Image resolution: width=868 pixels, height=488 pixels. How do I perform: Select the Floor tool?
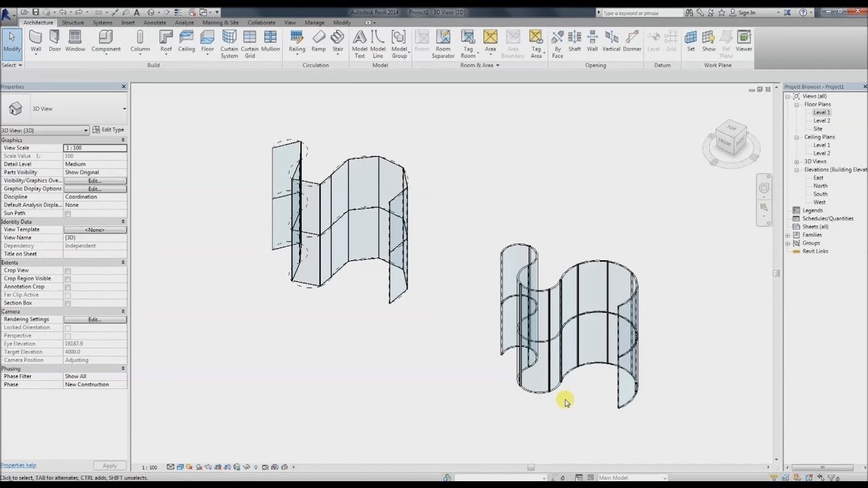point(208,42)
